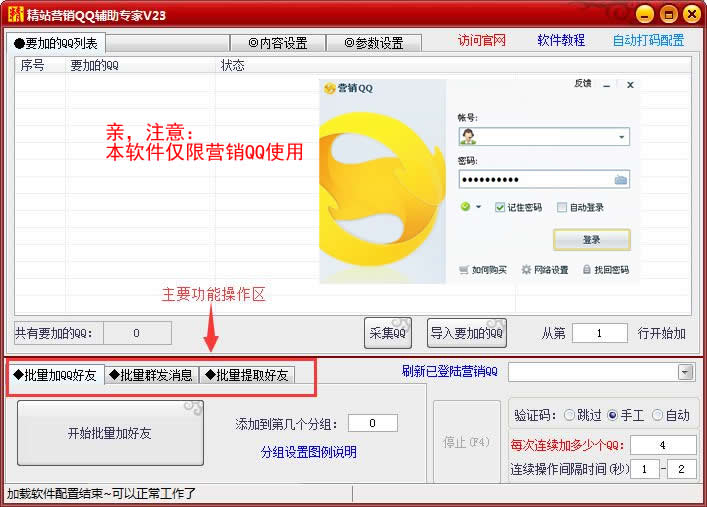Select the 批量提取好友 tab
Viewport: 707px width, 507px height.
247,375
